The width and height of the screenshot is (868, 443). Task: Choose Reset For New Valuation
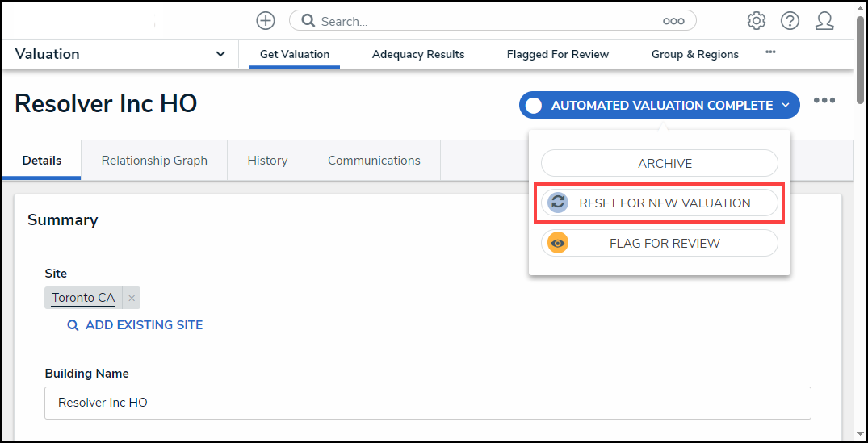click(660, 203)
